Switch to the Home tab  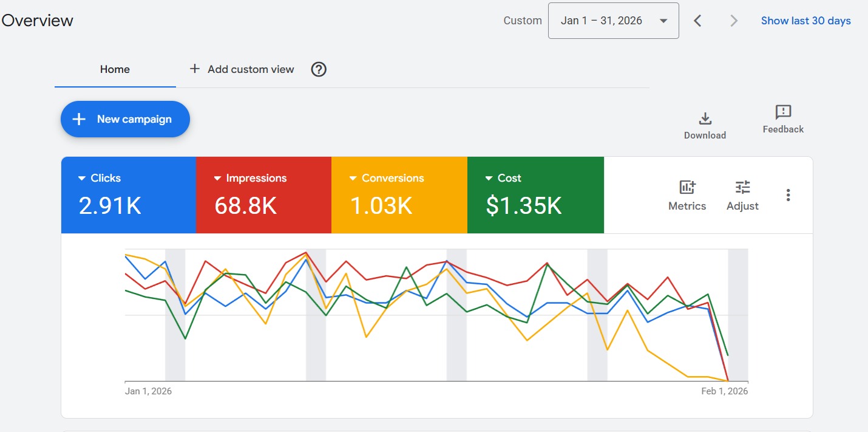tap(115, 69)
